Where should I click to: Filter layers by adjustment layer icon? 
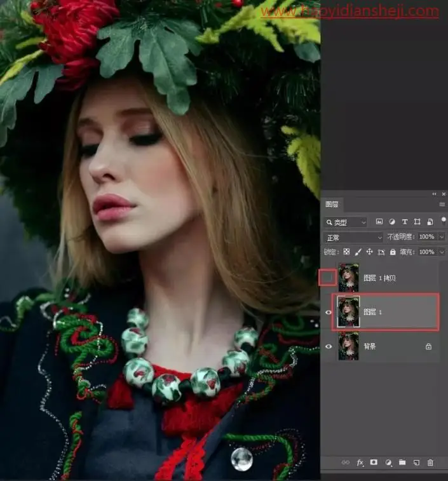(x=392, y=222)
